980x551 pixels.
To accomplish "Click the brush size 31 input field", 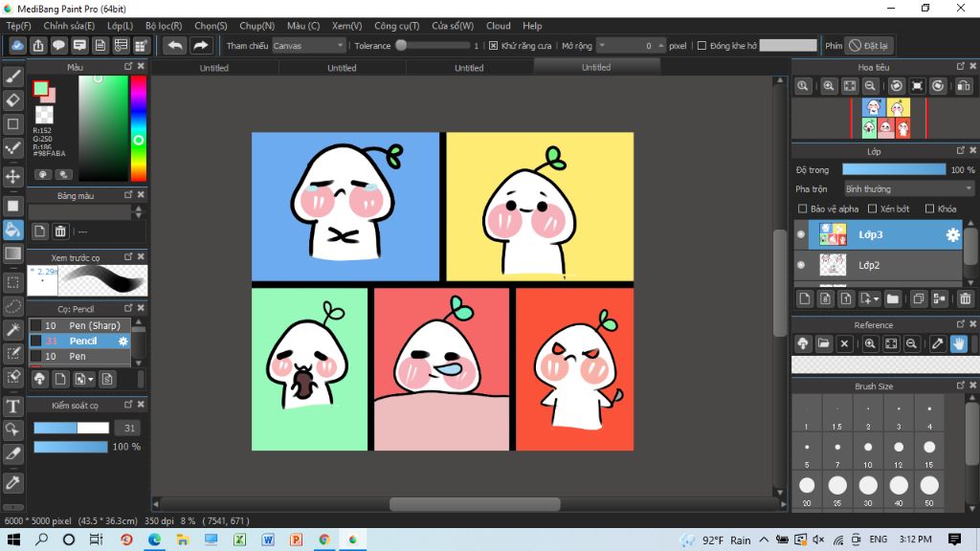I will [x=129, y=428].
